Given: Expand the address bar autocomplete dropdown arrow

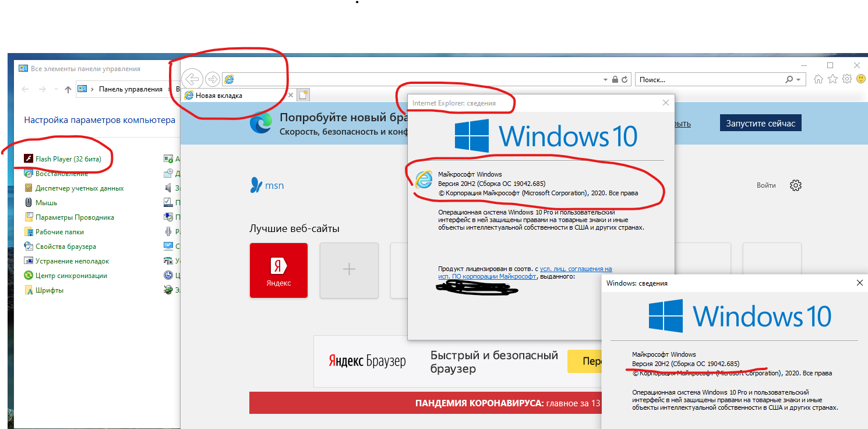Looking at the screenshot, I should 605,79.
